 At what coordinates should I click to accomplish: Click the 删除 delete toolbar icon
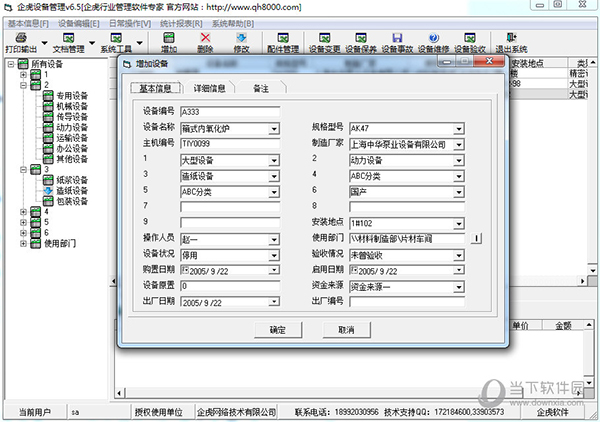pyautogui.click(x=205, y=41)
